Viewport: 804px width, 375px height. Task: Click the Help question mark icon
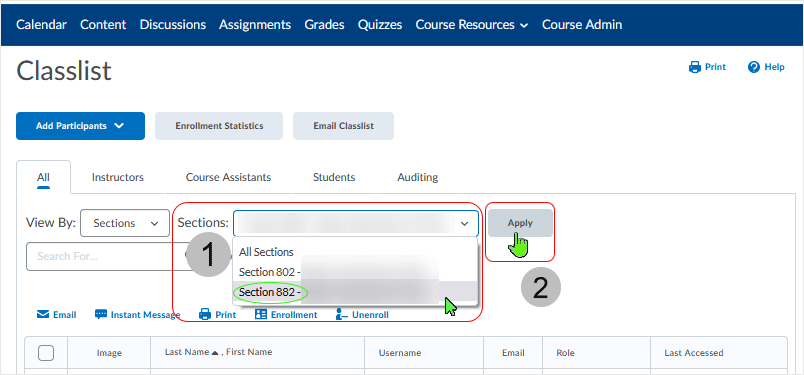tap(754, 67)
